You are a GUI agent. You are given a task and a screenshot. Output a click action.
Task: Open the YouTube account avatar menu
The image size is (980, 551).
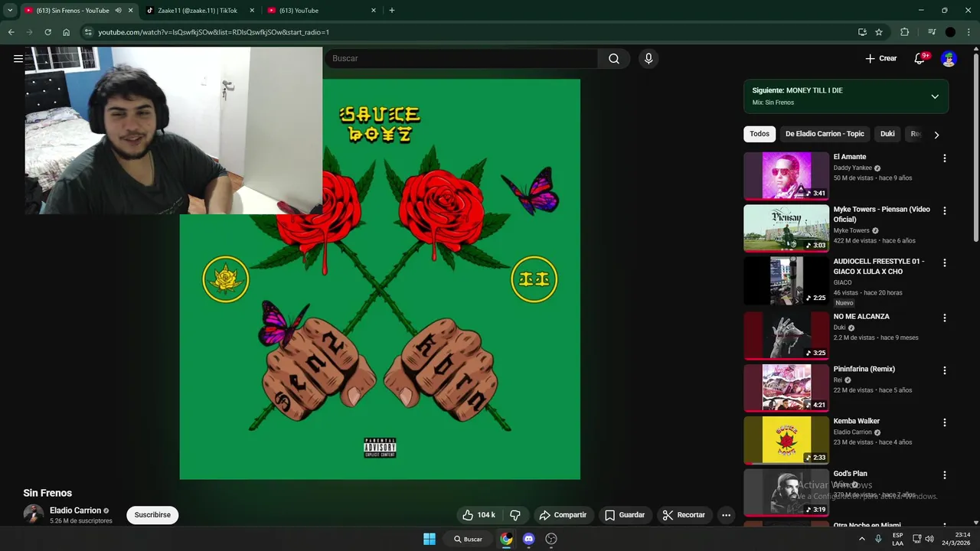(x=949, y=58)
